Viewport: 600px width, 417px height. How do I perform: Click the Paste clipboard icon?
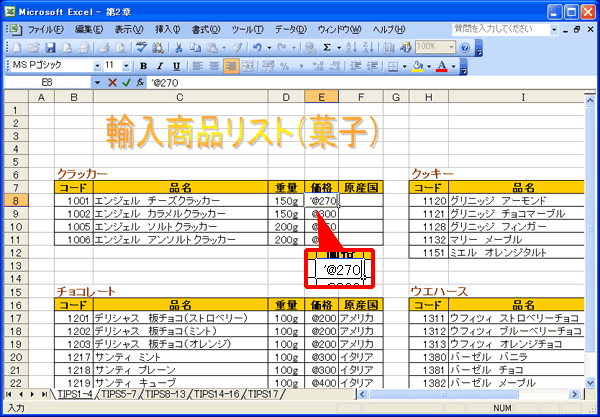212,47
